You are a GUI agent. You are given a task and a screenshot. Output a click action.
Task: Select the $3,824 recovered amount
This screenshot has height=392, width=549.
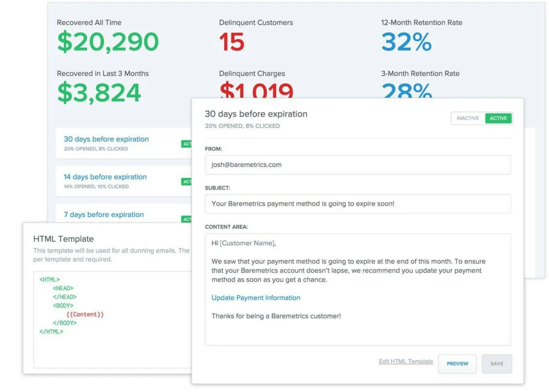coord(99,93)
